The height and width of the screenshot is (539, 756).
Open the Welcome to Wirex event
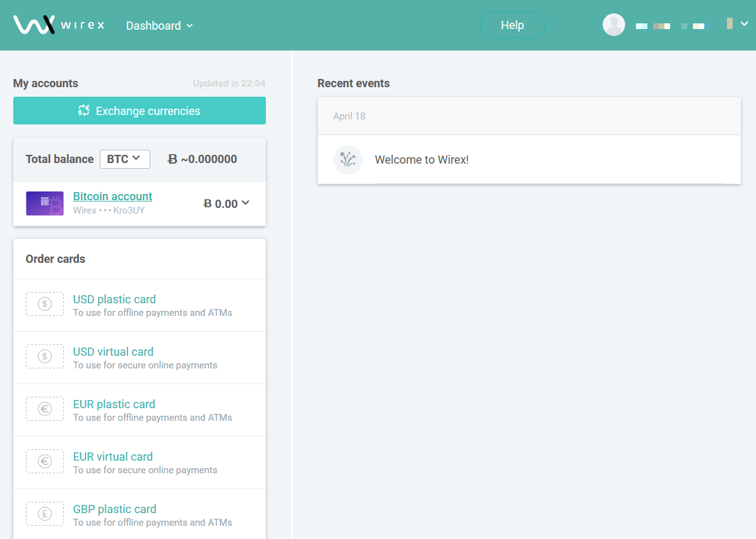pyautogui.click(x=421, y=160)
